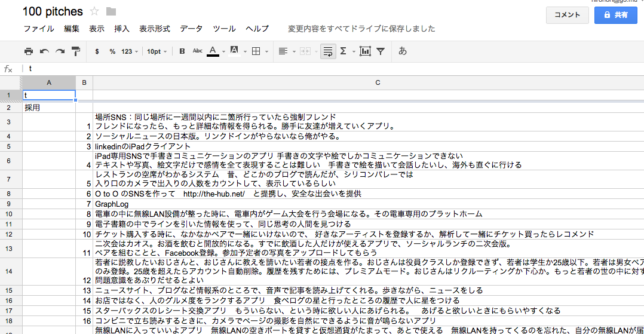This screenshot has width=644, height=334.
Task: Click the horizontal align icon
Action: pos(283,51)
